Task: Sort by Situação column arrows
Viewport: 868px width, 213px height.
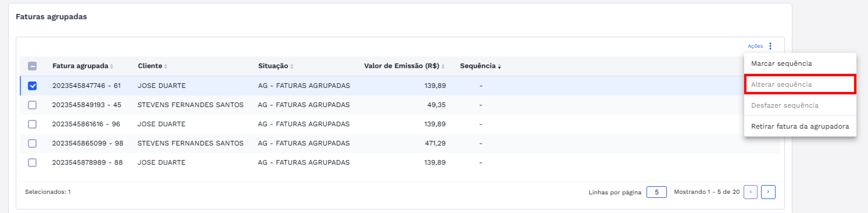Action: point(292,67)
